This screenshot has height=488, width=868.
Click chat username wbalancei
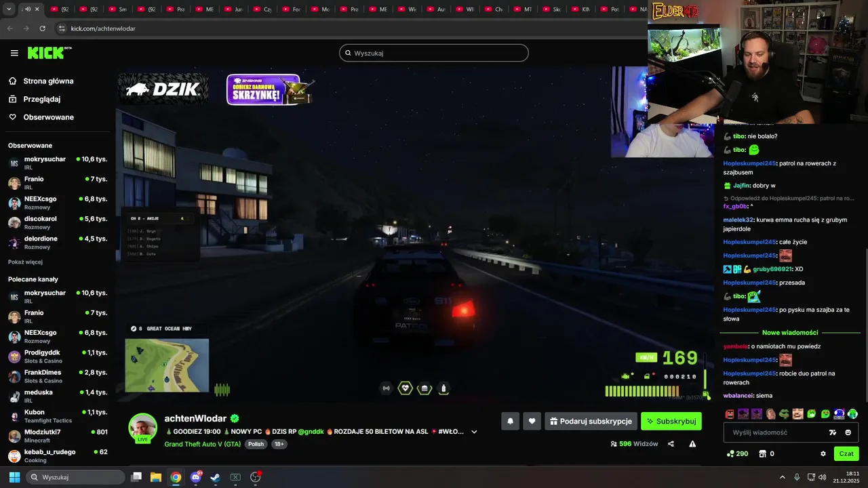pos(738,395)
